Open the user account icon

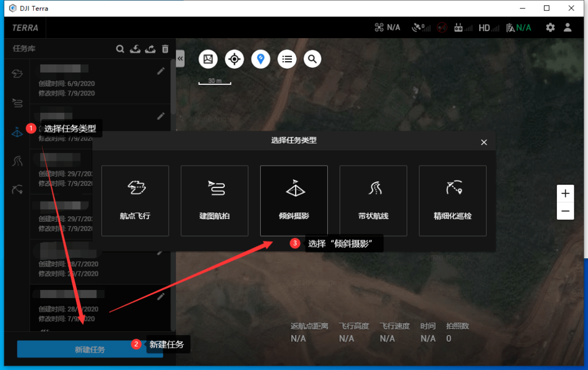click(568, 27)
